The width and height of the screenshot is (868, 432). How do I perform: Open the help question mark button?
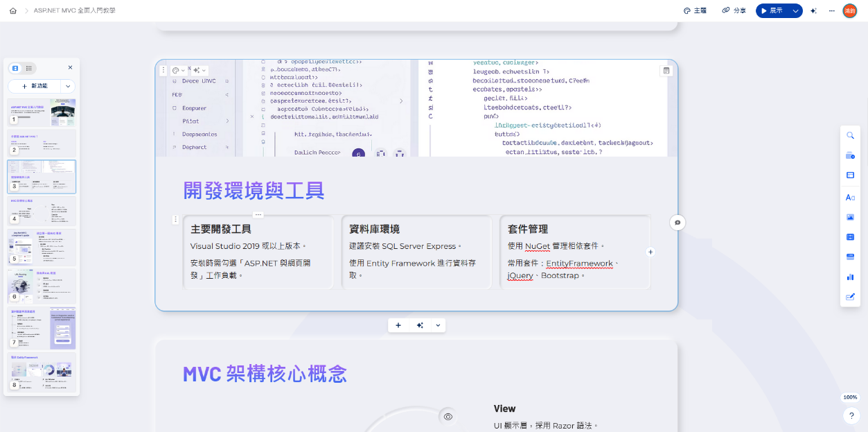[x=851, y=416]
